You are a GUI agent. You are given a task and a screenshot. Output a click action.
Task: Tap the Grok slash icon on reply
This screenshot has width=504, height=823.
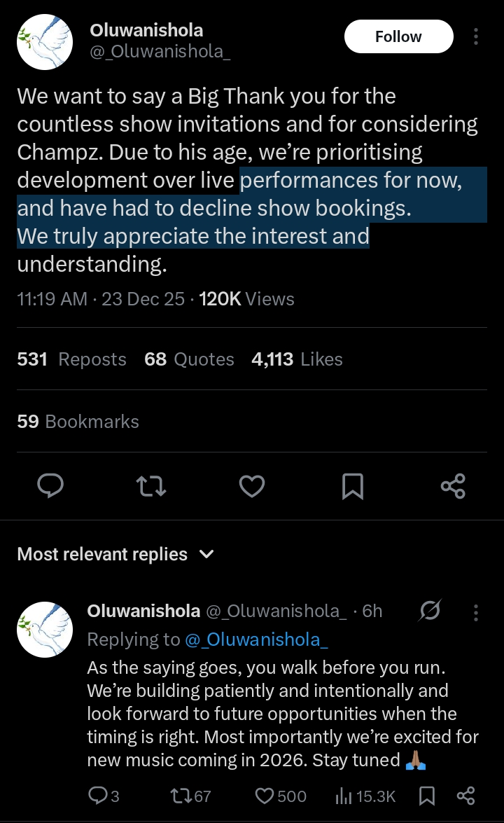(x=429, y=611)
